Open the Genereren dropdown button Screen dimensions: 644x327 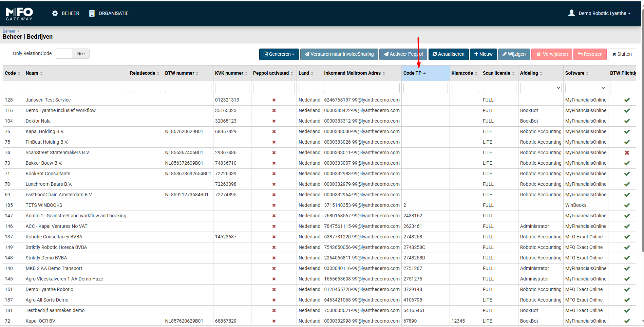click(x=279, y=54)
